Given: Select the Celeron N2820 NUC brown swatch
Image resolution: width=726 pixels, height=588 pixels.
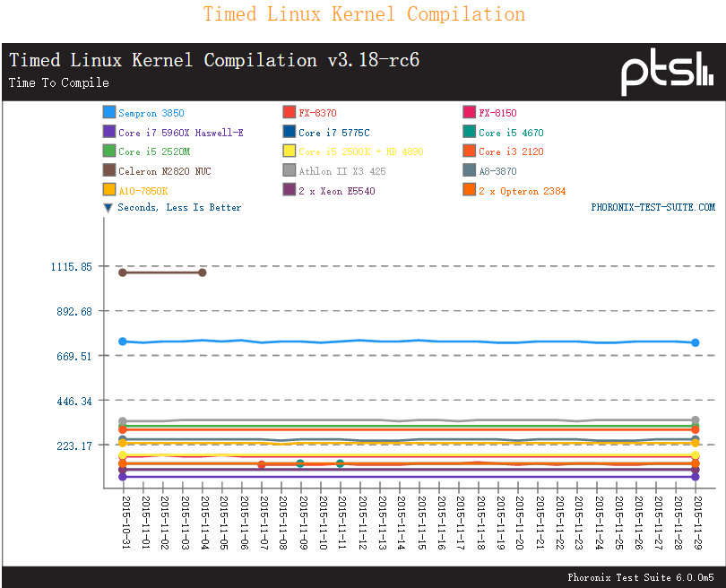Looking at the screenshot, I should point(109,170).
